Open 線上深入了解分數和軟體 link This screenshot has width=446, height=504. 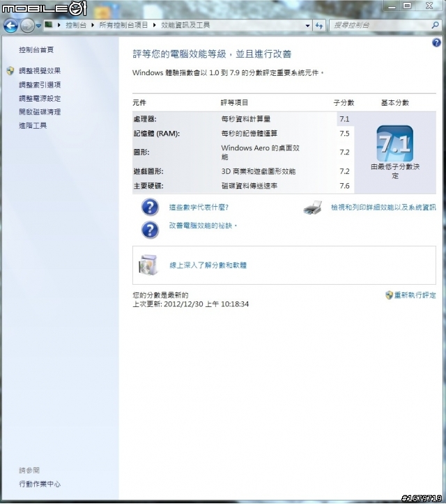click(x=208, y=265)
